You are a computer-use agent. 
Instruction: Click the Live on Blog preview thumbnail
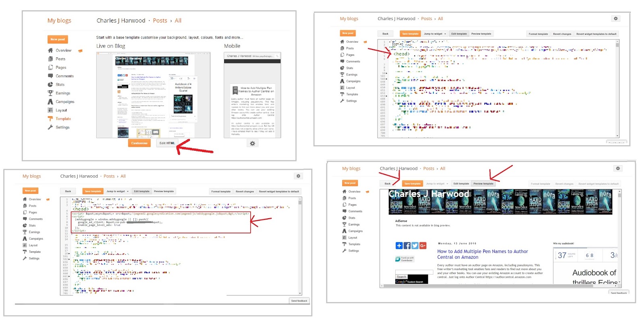[153, 95]
